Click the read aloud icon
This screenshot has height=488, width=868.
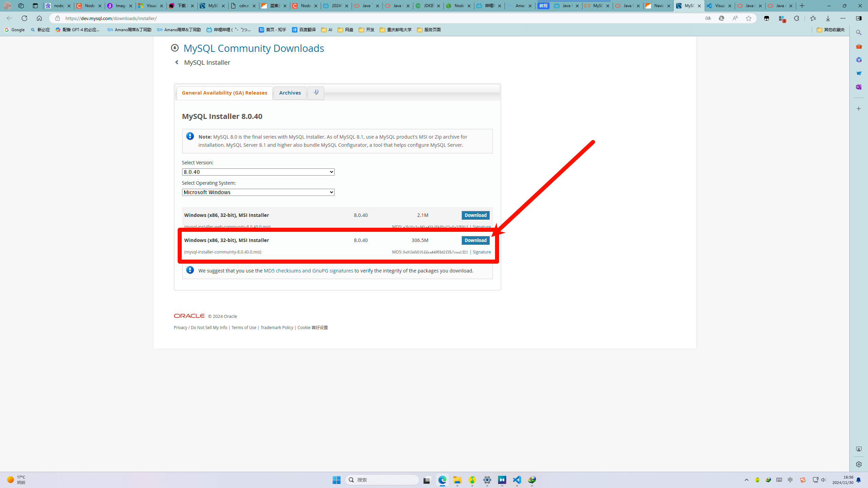(735, 18)
